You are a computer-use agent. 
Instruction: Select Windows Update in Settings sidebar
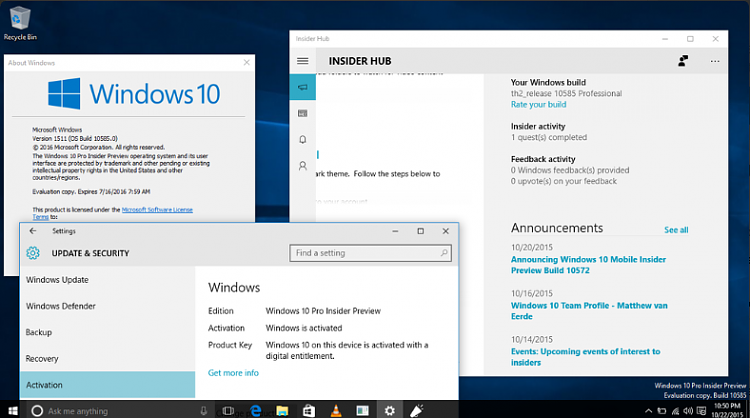[x=57, y=280]
